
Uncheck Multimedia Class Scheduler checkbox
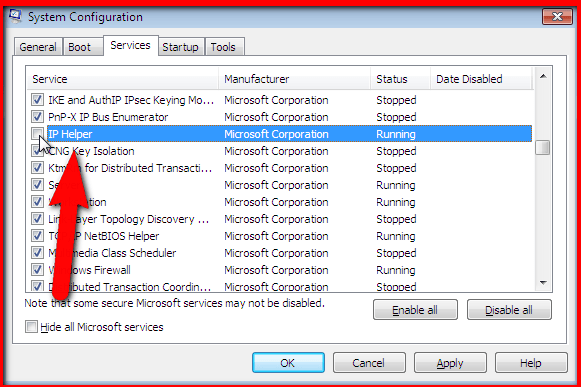coord(37,253)
